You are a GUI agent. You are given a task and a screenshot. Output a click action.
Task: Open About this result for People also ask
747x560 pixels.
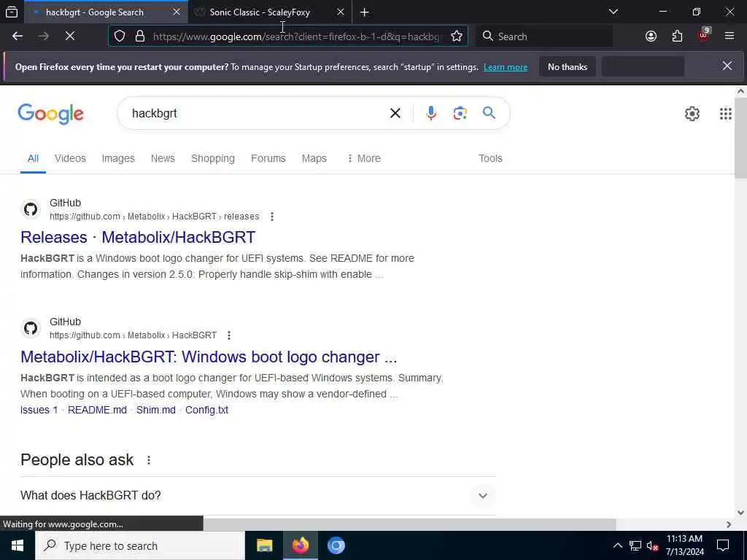(149, 460)
